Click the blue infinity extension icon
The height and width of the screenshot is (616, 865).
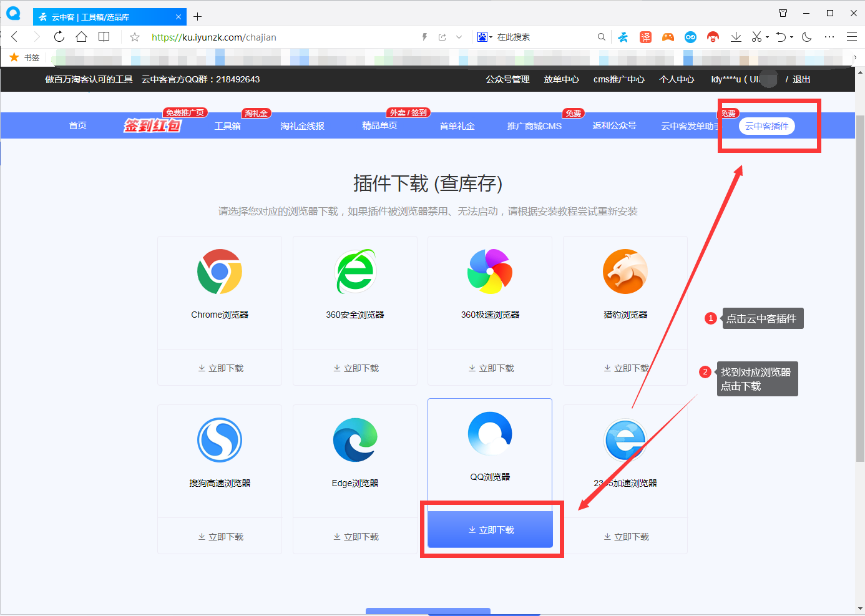pos(690,37)
